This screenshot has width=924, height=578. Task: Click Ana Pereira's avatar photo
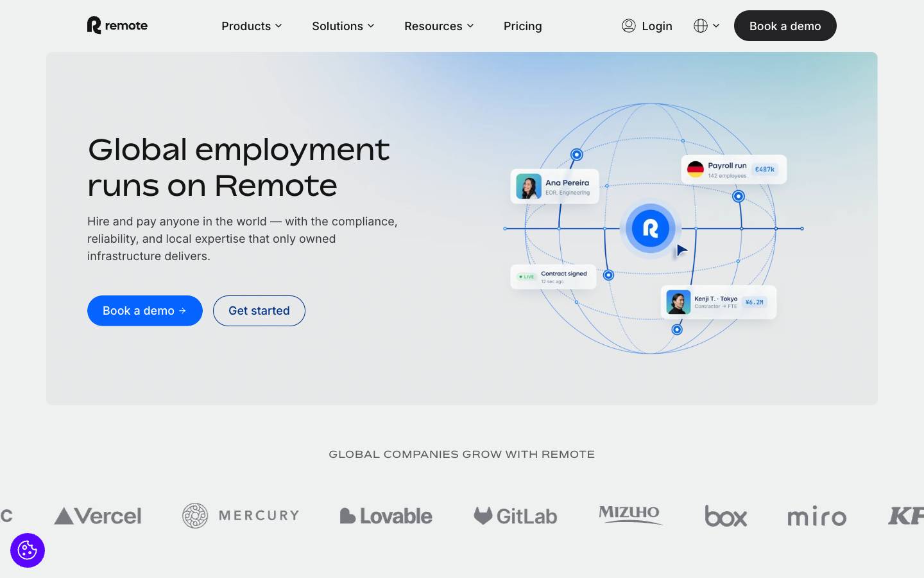coord(529,186)
